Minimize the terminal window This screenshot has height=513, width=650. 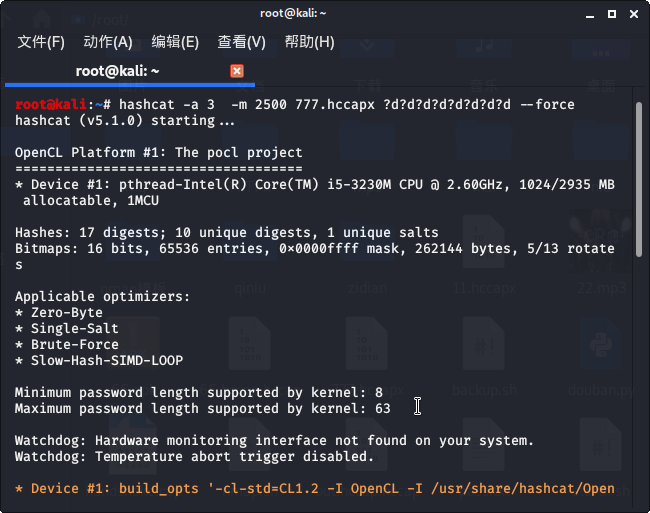click(x=590, y=15)
